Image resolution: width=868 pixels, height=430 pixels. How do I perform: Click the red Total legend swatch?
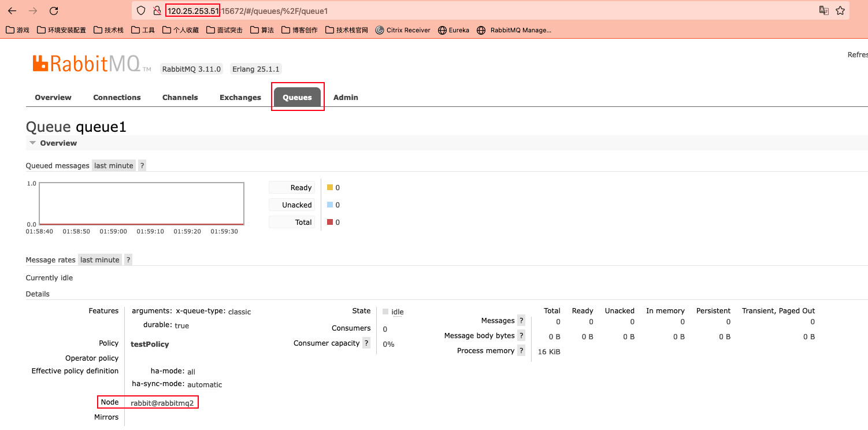330,222
